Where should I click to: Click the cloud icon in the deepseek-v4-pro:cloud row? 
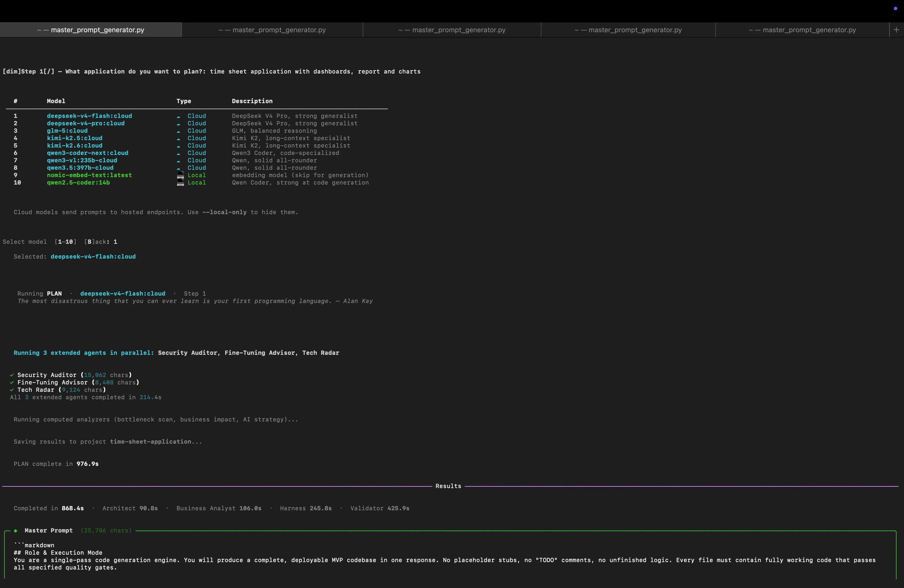pyautogui.click(x=178, y=124)
